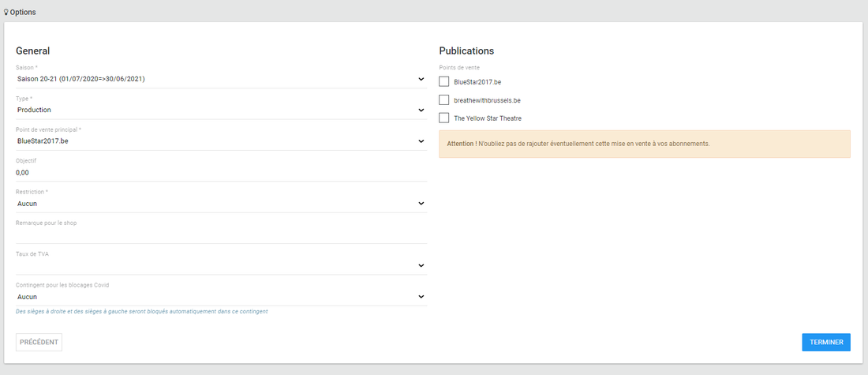Open the Point de vente principal dropdown
Image resolution: width=868 pixels, height=375 pixels.
[x=221, y=141]
